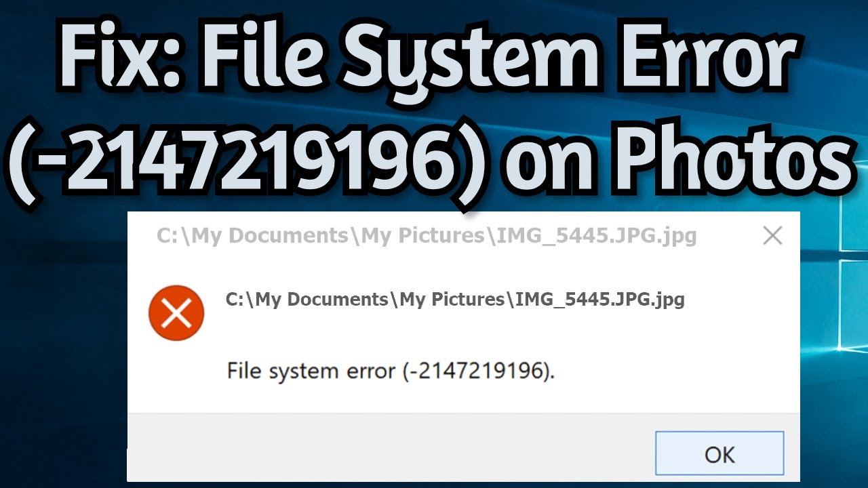Click the white X inside the red circle
868x488 pixels.
pyautogui.click(x=176, y=313)
